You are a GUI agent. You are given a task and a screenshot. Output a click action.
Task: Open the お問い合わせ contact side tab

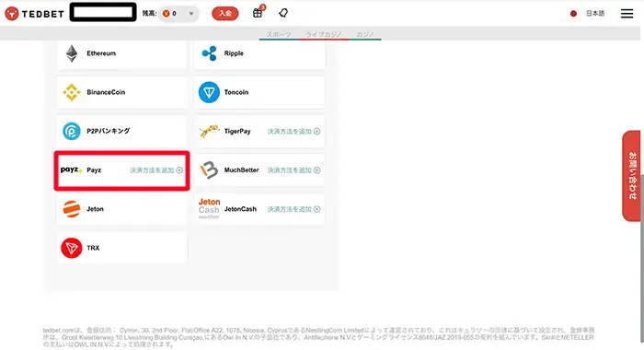tap(631, 176)
